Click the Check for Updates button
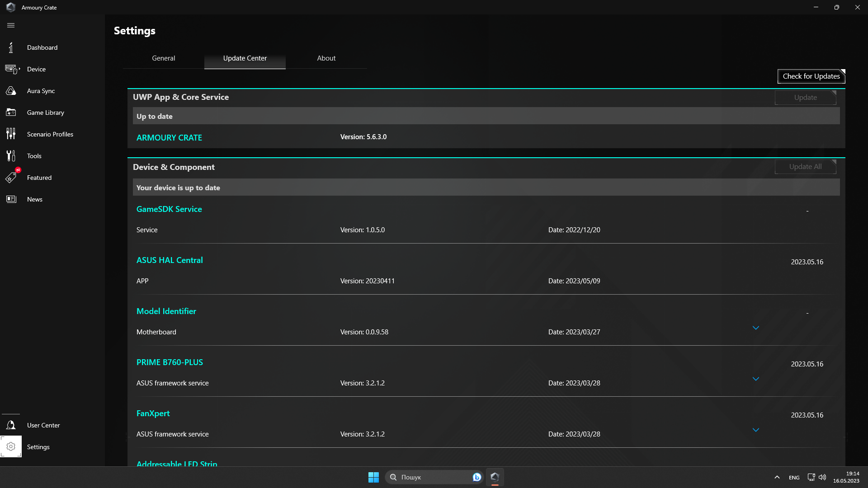This screenshot has width=868, height=488. (x=811, y=76)
